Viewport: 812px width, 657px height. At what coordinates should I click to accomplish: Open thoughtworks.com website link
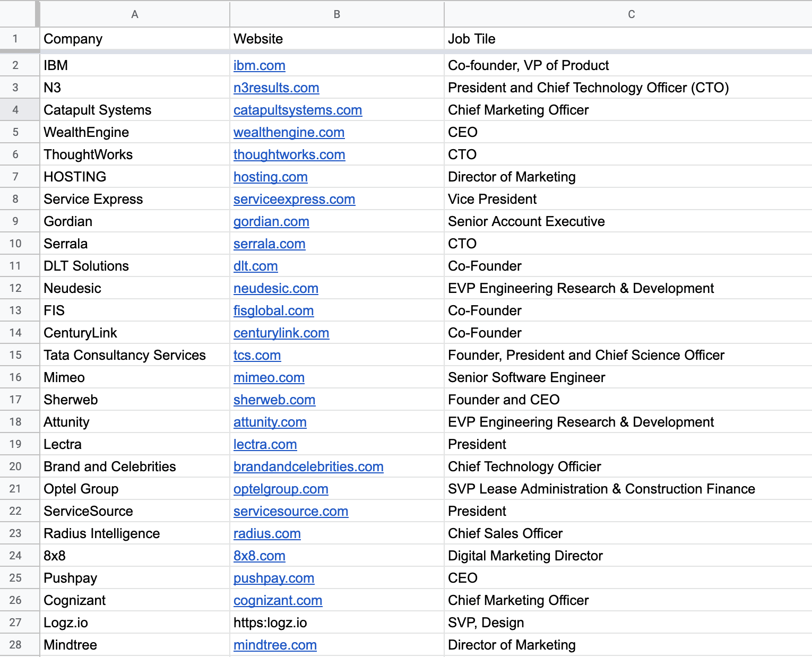[x=289, y=154]
